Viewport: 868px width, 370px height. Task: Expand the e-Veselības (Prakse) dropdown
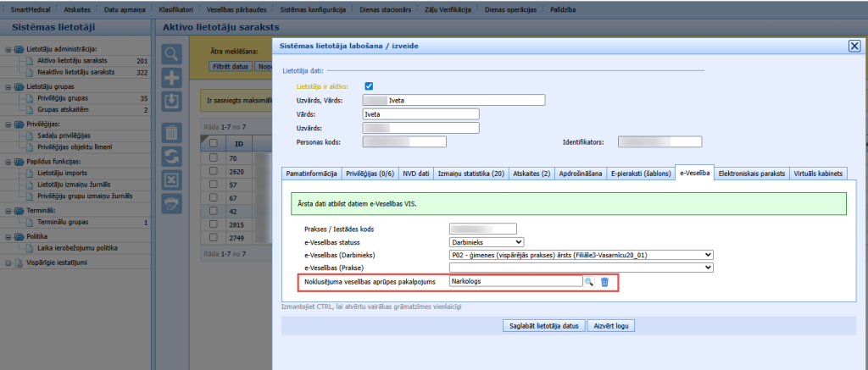[581, 268]
